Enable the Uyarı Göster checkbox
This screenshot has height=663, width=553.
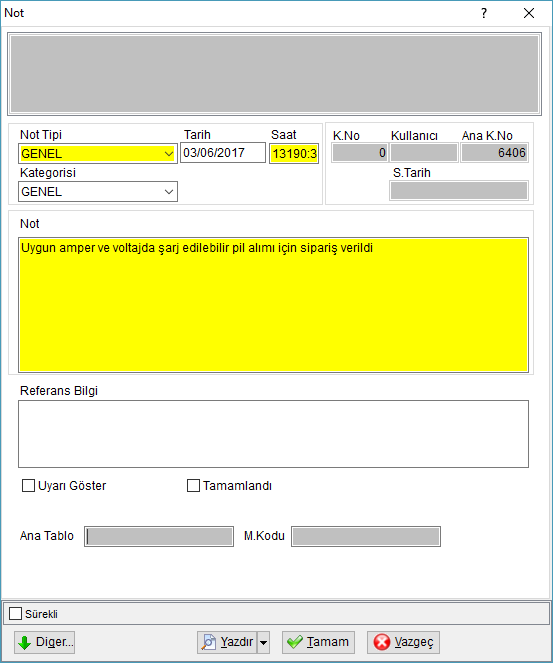click(x=28, y=485)
